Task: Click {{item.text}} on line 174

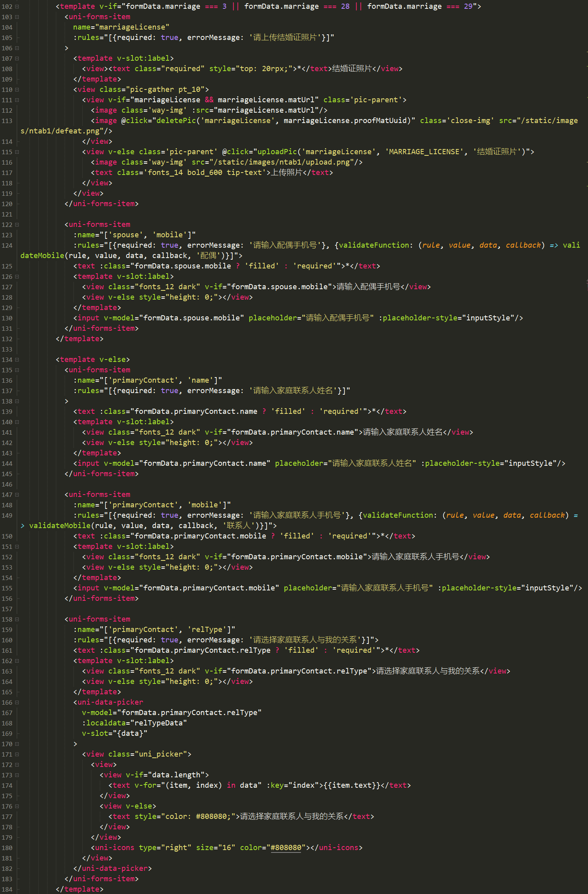Action: click(x=352, y=785)
